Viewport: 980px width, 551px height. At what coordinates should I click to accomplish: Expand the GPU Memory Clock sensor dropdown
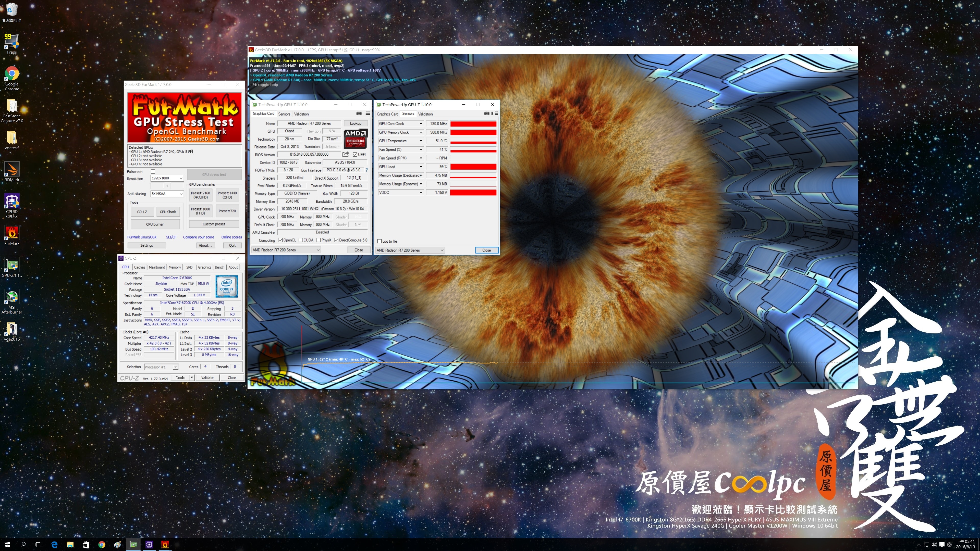coord(421,132)
